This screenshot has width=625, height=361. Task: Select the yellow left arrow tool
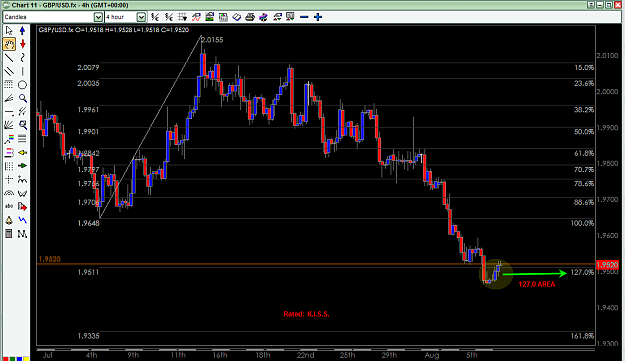[22, 153]
